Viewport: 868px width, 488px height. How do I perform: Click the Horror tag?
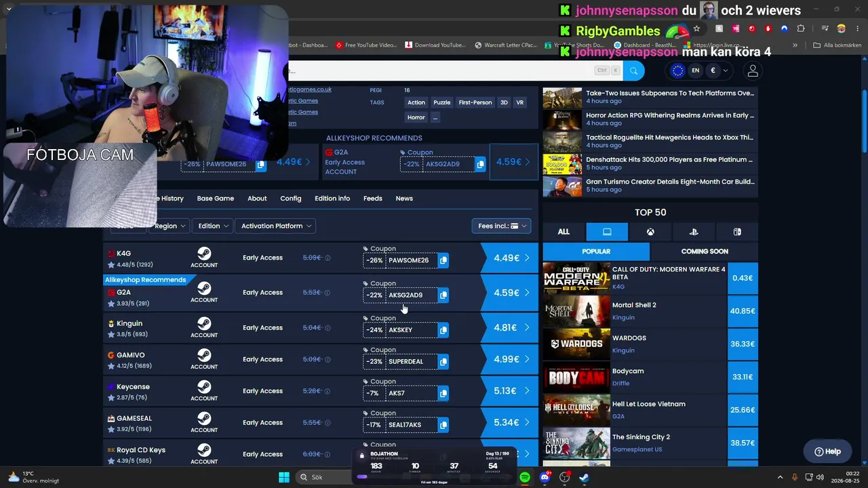pos(416,117)
